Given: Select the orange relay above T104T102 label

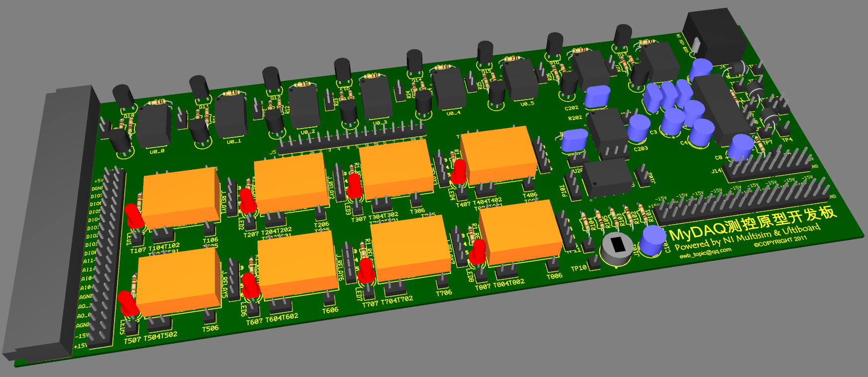Looking at the screenshot, I should 181,198.
